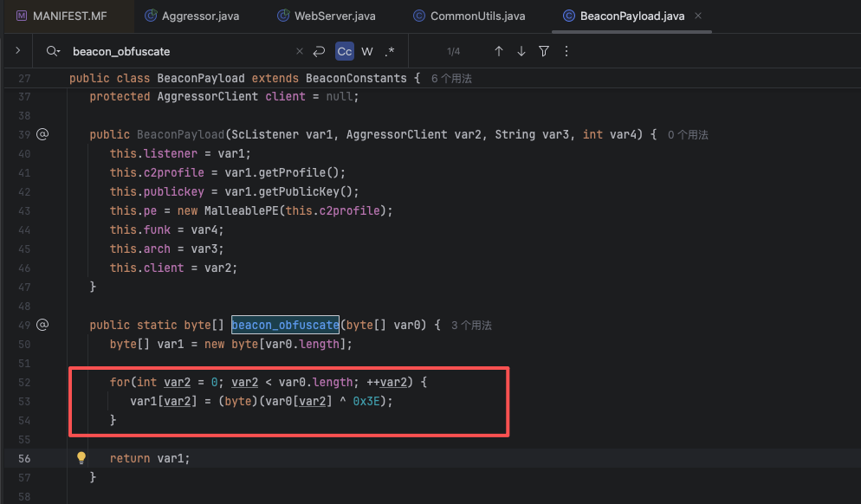The width and height of the screenshot is (861, 504).
Task: Open the search history magnifier icon
Action: click(54, 52)
